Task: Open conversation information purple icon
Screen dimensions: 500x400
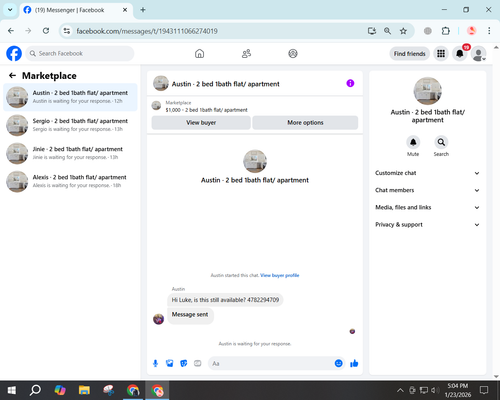Action: (350, 83)
